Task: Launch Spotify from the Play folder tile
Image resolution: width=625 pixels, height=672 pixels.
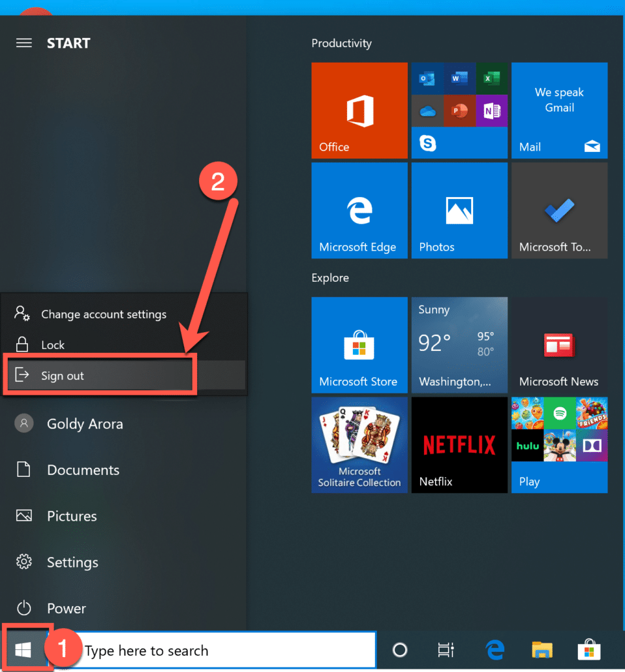Action: (x=559, y=413)
